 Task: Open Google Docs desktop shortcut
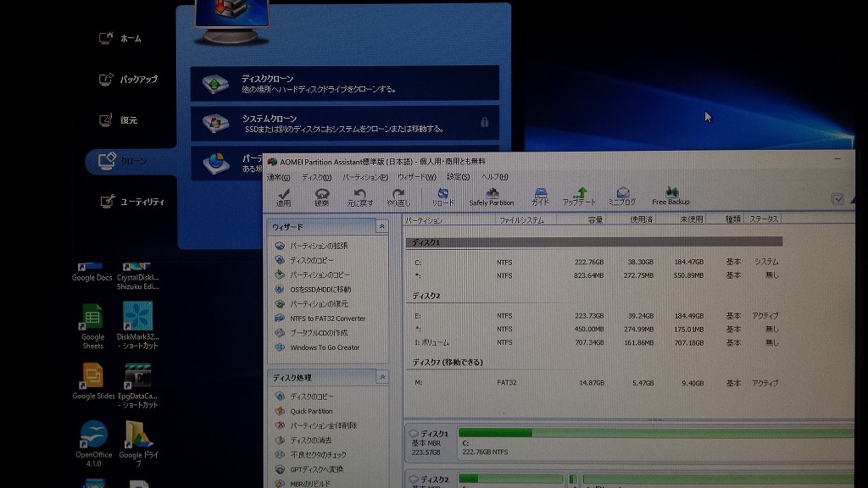92,272
